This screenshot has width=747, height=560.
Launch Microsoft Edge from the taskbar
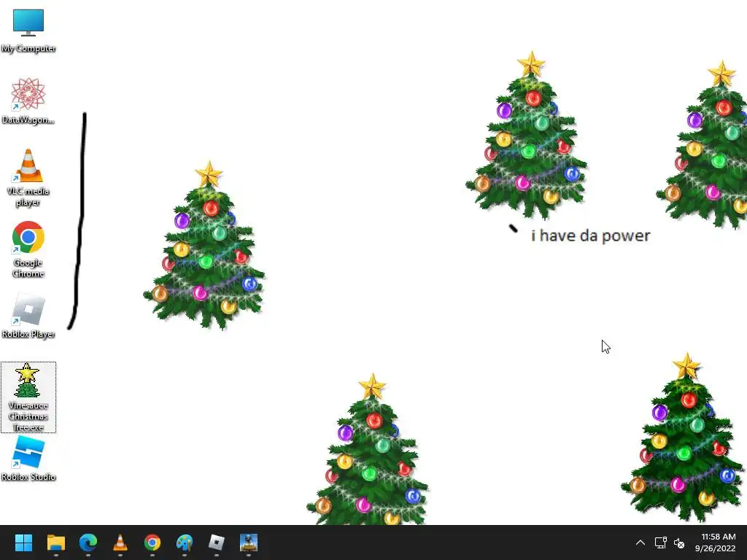(x=88, y=542)
